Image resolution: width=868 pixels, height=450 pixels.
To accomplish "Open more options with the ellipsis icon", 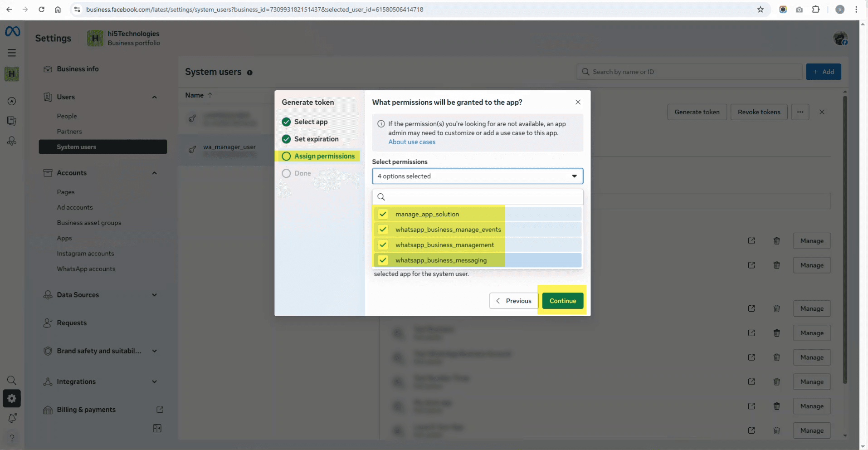I will (x=800, y=112).
